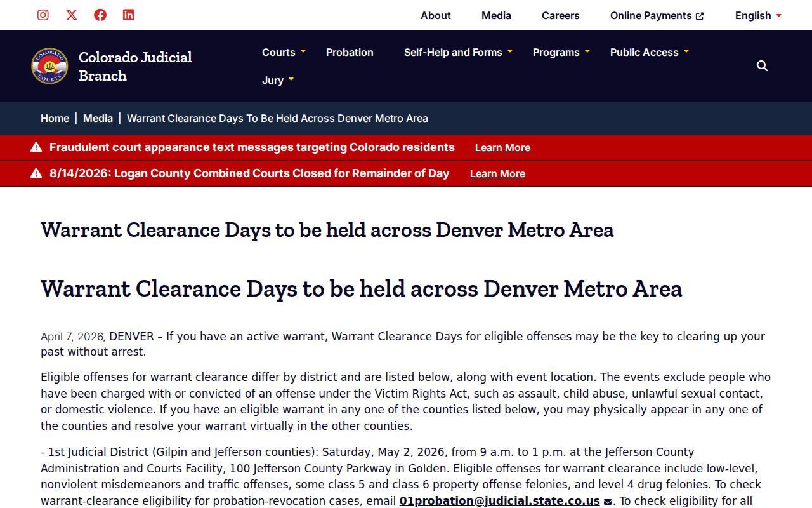
Task: Click the Colorado Judicial Branch site title
Action: (135, 66)
